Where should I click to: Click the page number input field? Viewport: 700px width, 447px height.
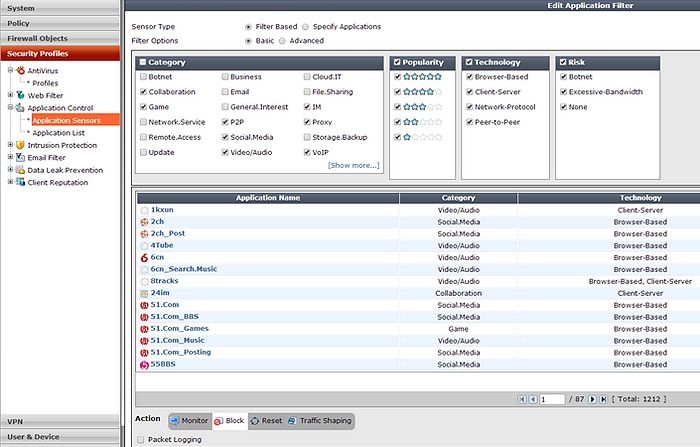pyautogui.click(x=551, y=399)
